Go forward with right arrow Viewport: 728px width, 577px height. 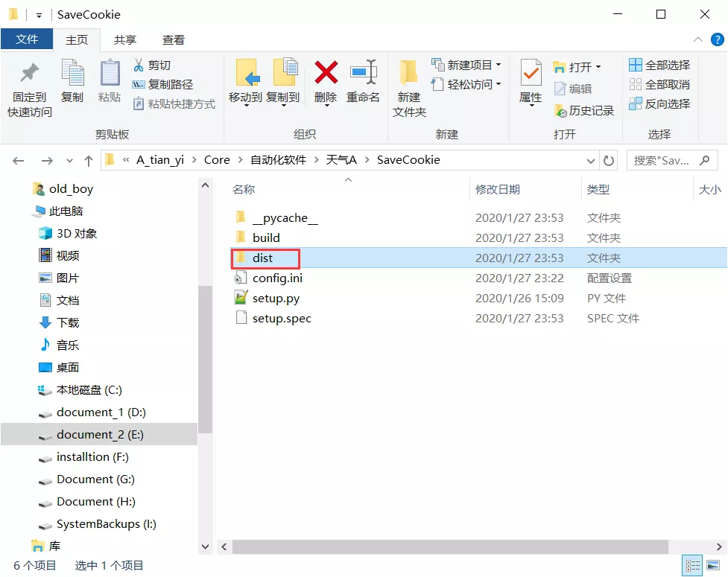pos(47,161)
